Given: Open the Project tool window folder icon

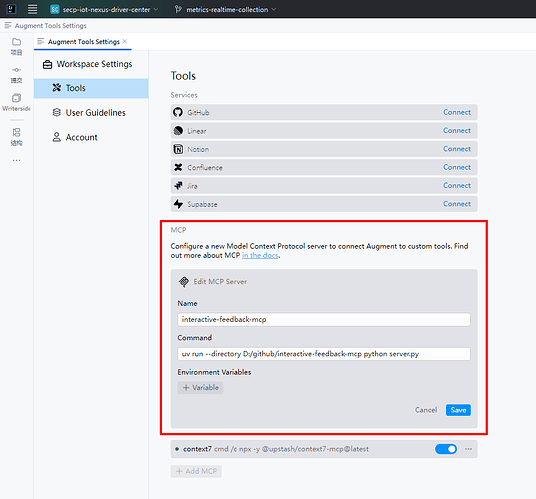Looking at the screenshot, I should pyautogui.click(x=16, y=42).
